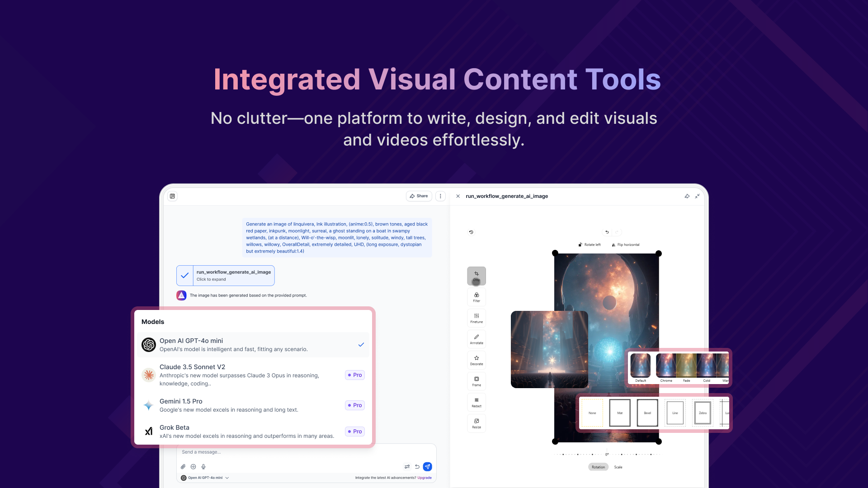Open the Annotate tool

tap(476, 339)
